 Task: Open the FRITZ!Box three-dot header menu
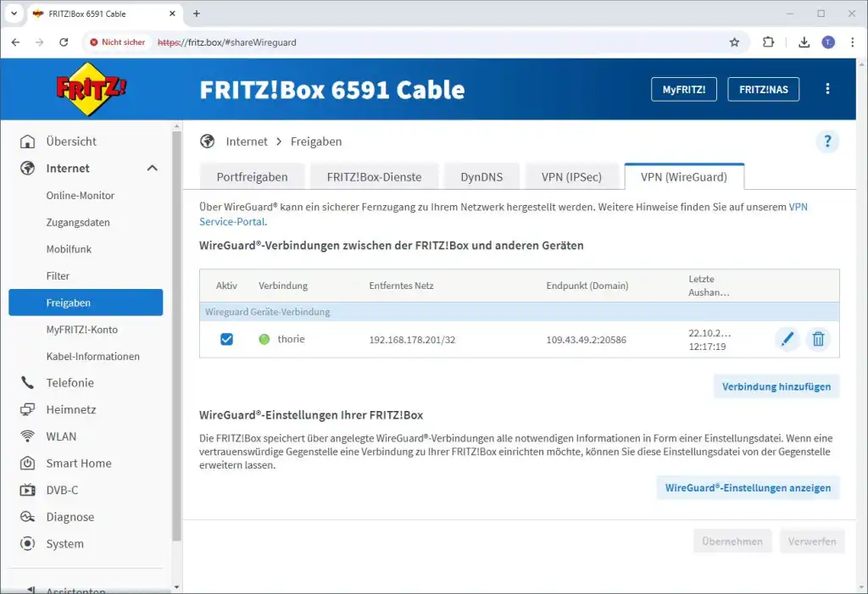pos(827,89)
